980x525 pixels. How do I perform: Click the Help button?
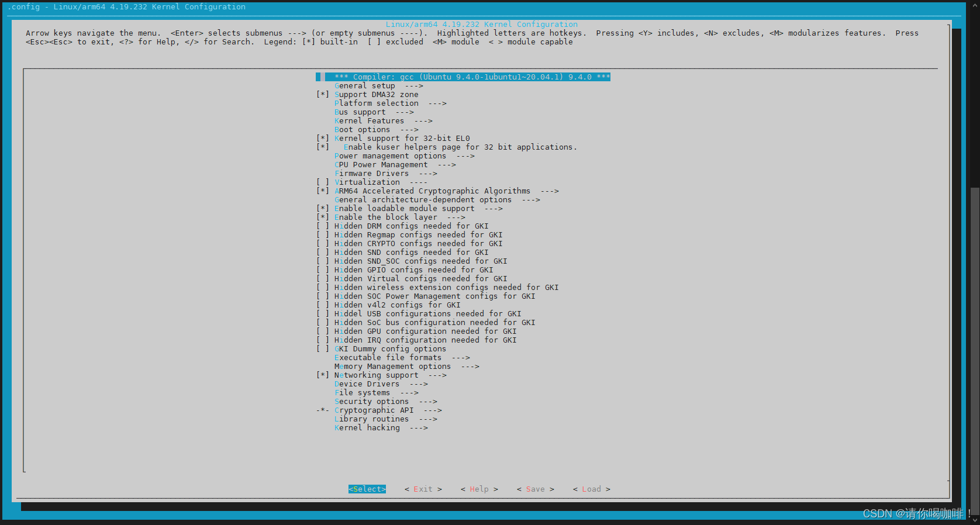click(x=479, y=489)
